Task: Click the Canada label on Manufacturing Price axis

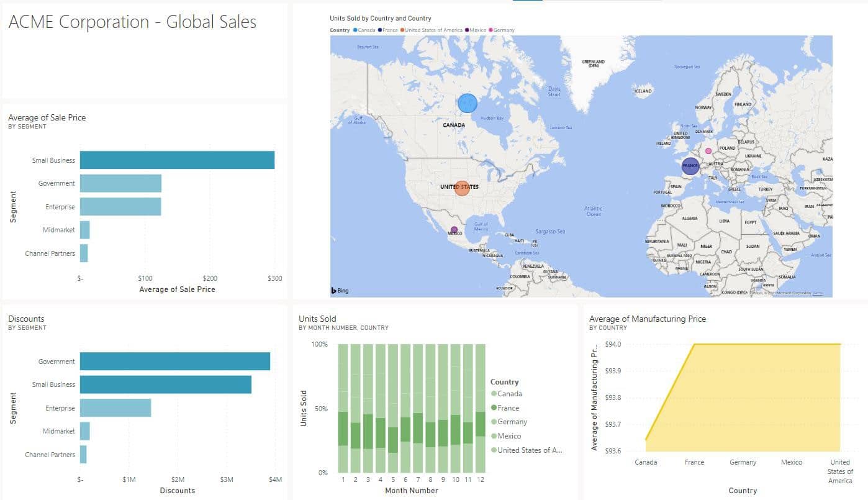Action: point(646,462)
